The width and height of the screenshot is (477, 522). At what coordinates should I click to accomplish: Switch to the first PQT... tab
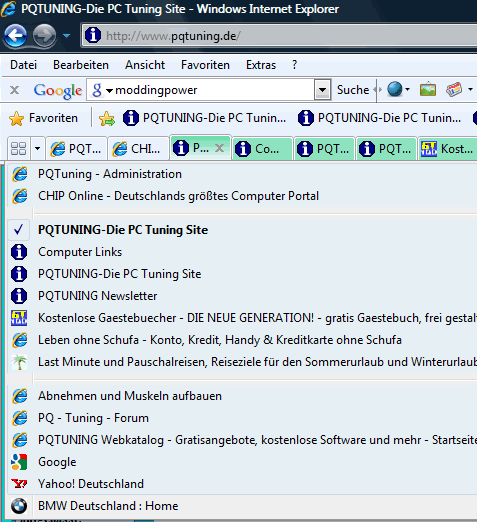(76, 149)
